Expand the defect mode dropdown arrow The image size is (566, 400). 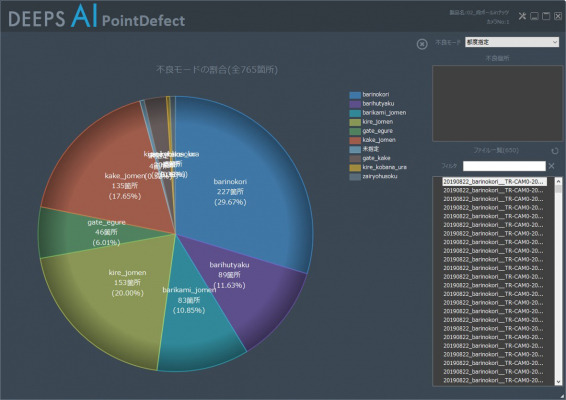tap(555, 42)
